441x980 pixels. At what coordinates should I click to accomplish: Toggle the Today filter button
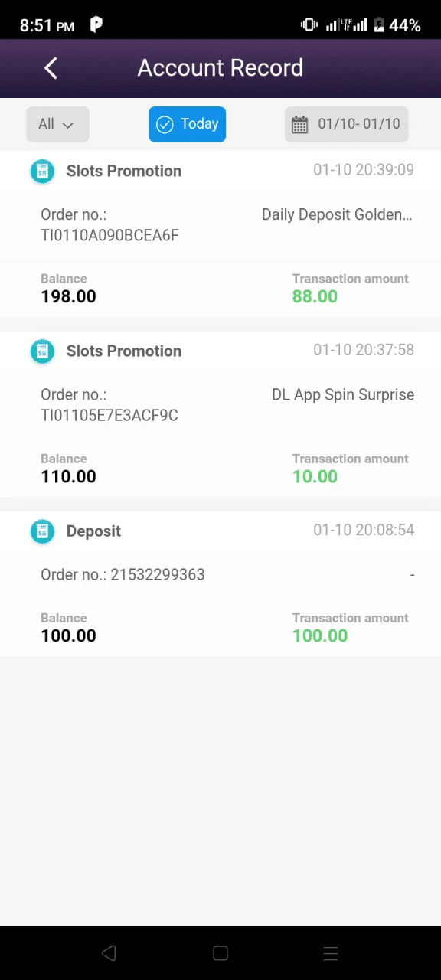187,124
